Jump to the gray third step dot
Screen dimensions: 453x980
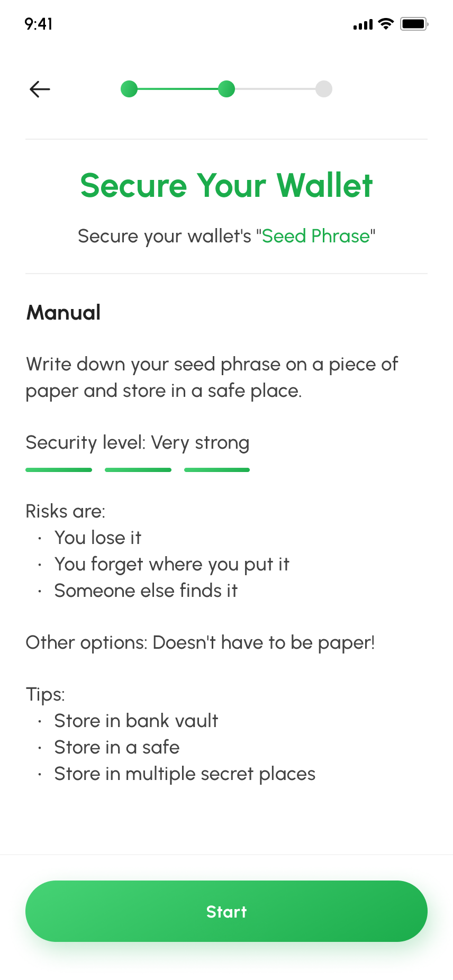click(x=324, y=89)
